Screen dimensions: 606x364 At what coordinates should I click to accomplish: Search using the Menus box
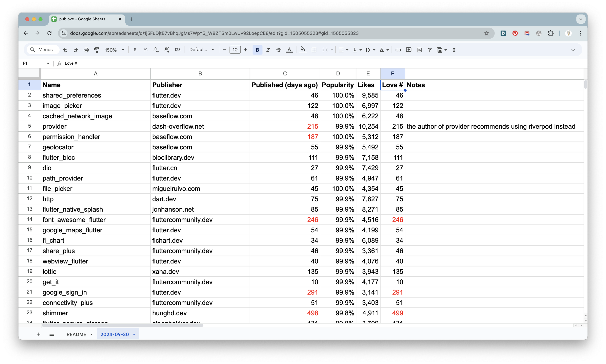[42, 50]
